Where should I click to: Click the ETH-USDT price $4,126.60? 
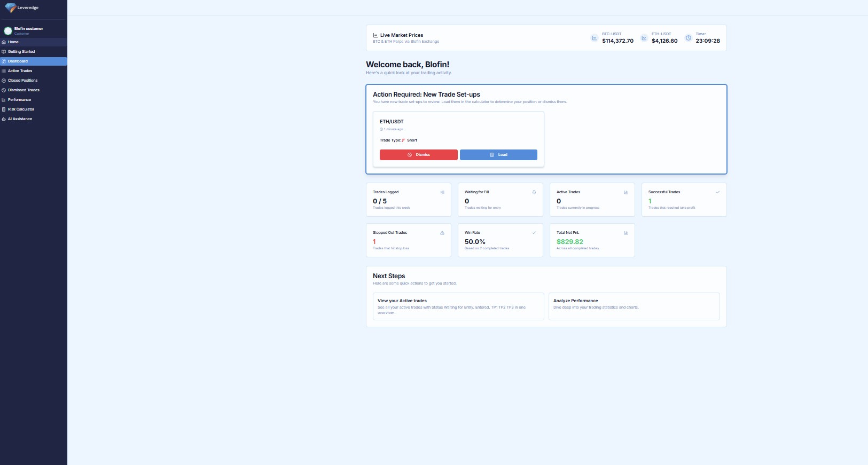click(x=664, y=41)
